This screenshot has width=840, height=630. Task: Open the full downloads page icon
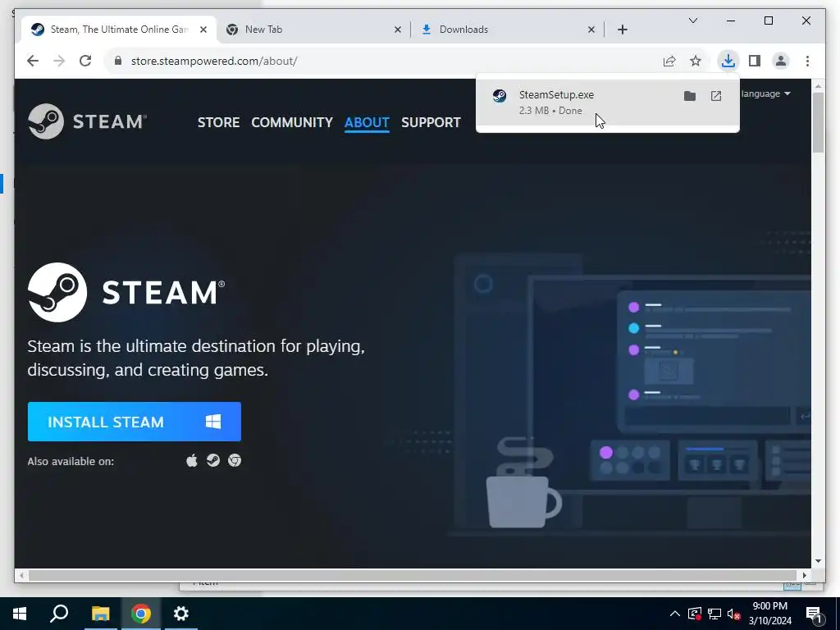click(715, 96)
